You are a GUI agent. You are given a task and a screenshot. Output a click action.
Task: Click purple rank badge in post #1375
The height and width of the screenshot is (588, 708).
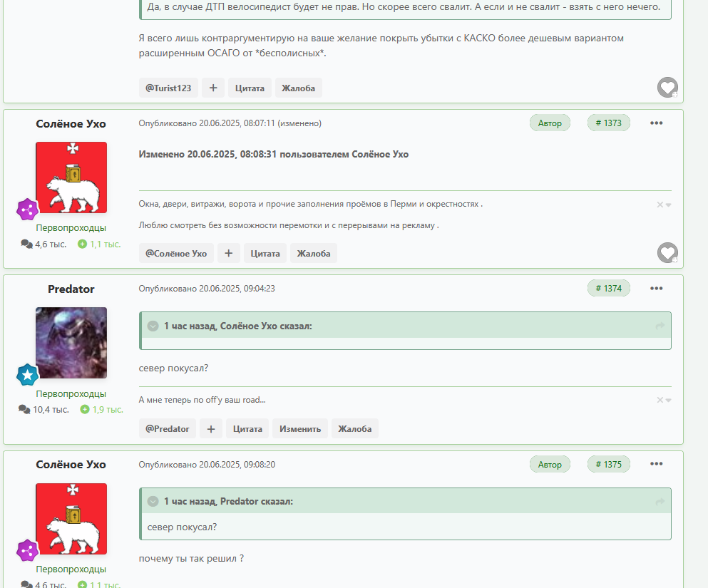coord(28,550)
